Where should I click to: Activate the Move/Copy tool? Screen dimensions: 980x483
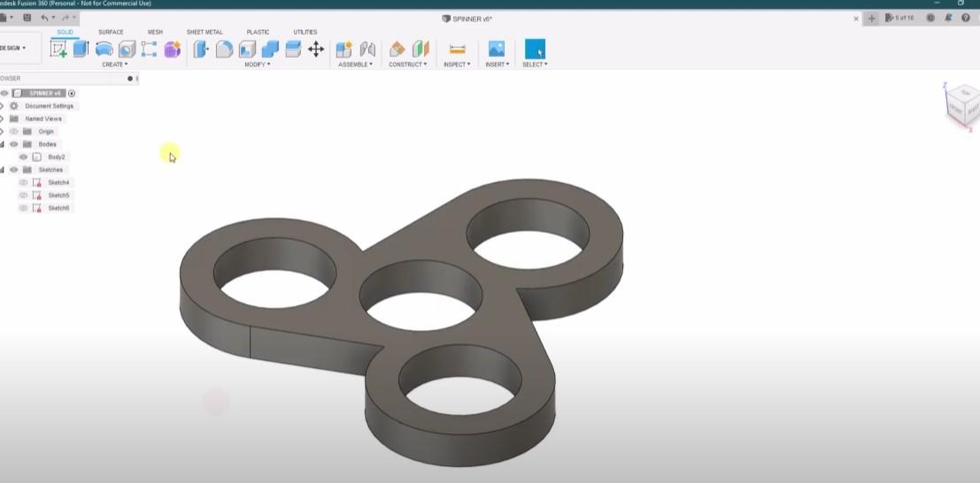[x=316, y=49]
